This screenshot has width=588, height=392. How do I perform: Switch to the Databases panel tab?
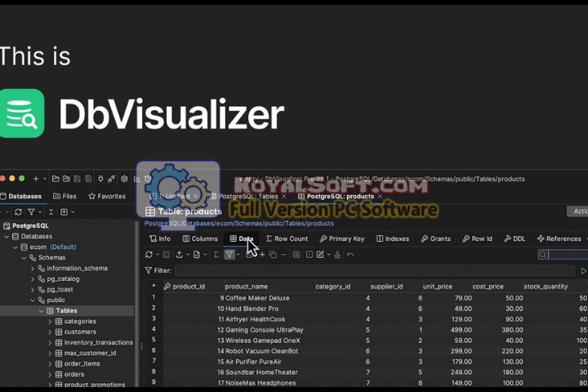tap(21, 196)
